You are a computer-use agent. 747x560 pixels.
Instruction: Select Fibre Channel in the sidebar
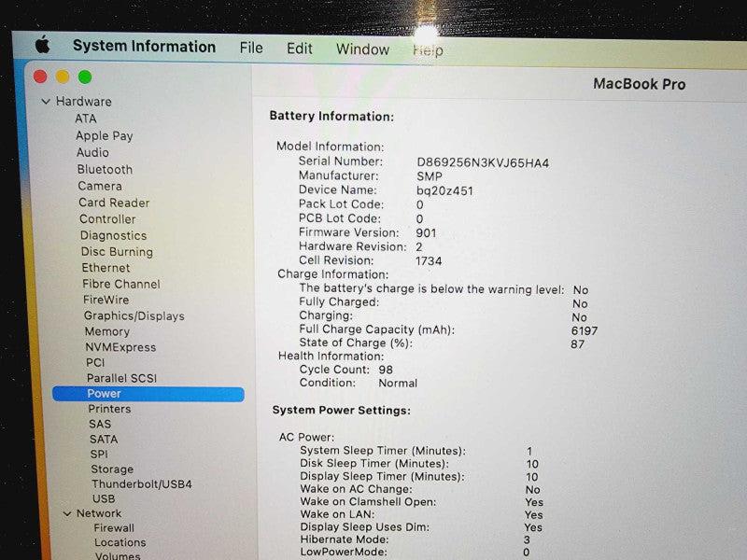(121, 284)
